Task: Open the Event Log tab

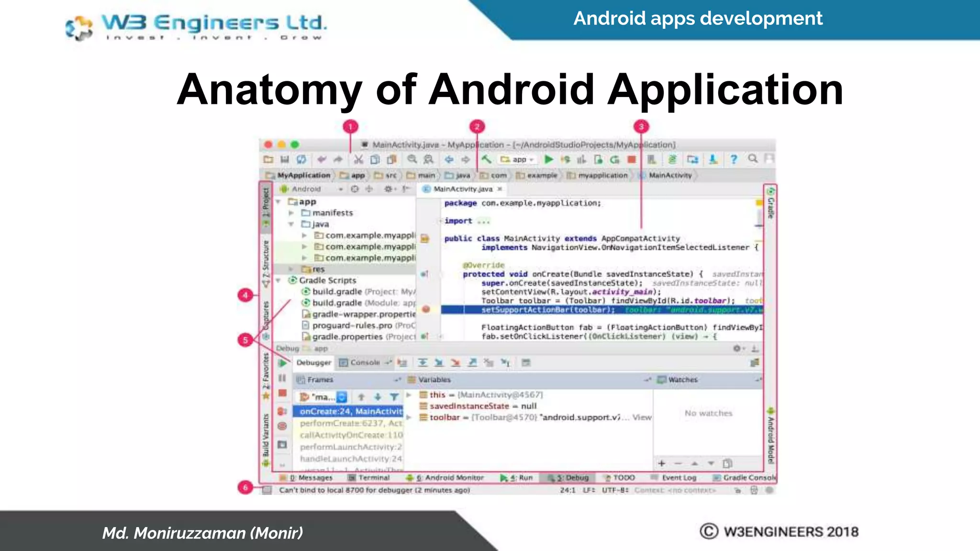Action: click(673, 477)
